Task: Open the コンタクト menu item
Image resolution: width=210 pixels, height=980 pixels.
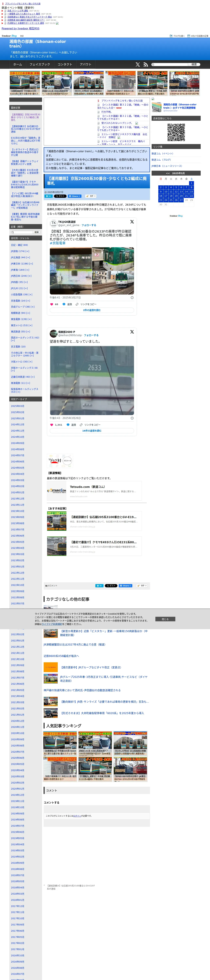Action: (x=65, y=65)
